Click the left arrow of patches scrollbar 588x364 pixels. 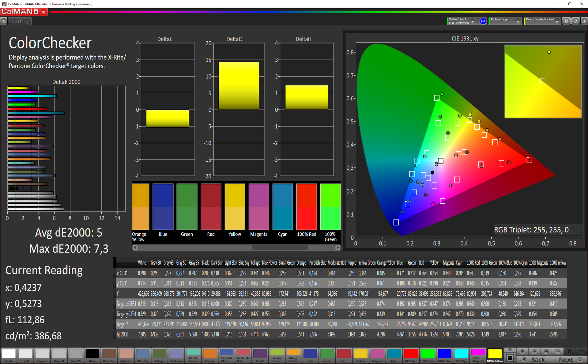click(135, 248)
